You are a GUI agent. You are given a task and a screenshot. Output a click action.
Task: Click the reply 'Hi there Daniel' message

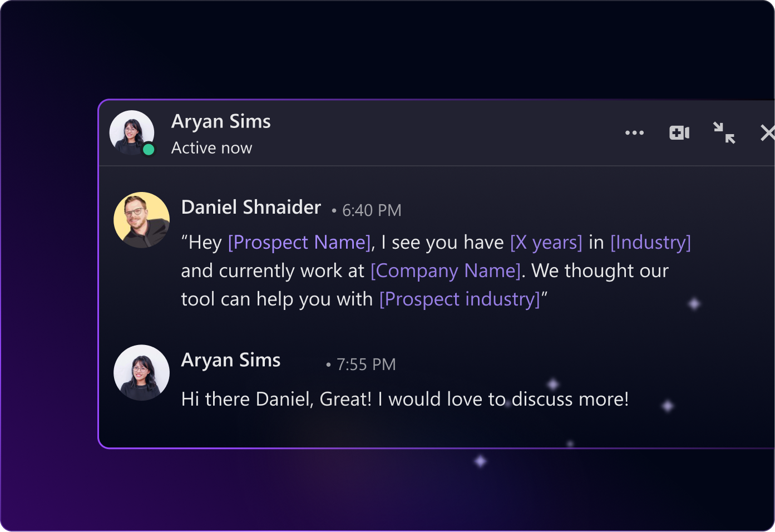click(405, 400)
